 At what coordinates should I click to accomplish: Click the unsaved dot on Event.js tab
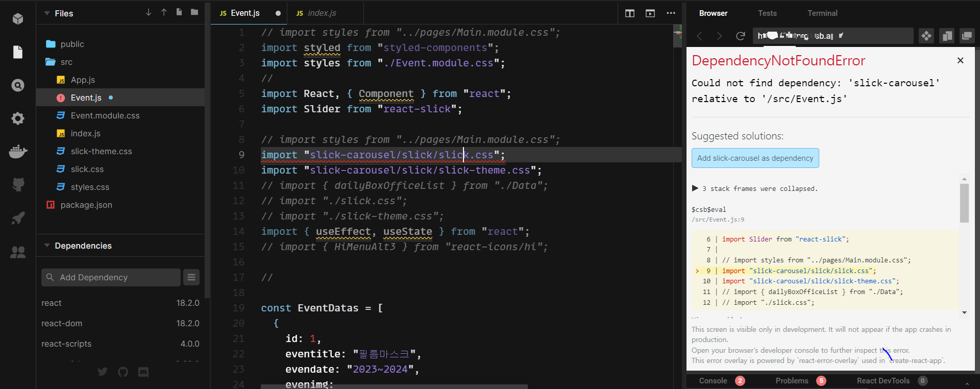[x=278, y=13]
